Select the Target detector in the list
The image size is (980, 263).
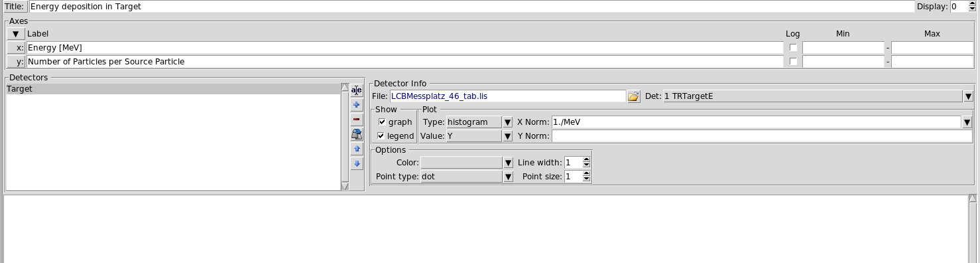click(x=173, y=89)
